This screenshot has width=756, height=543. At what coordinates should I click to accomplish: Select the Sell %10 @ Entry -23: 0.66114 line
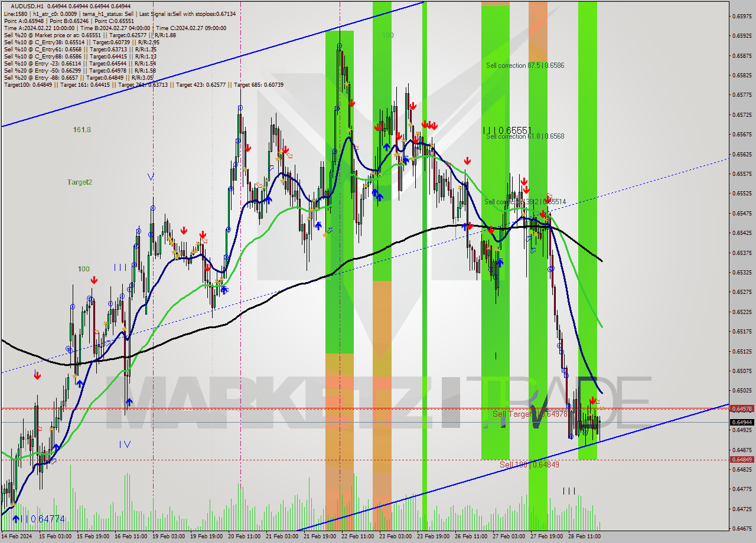(80, 63)
